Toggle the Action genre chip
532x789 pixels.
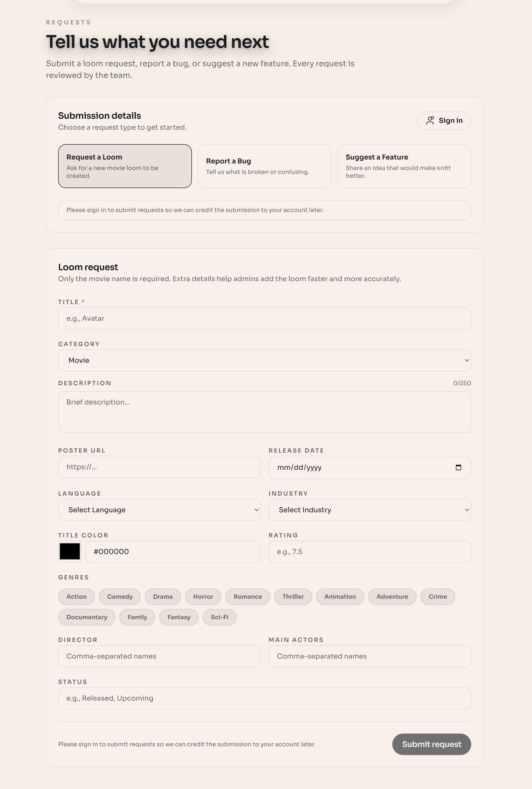pyautogui.click(x=76, y=597)
